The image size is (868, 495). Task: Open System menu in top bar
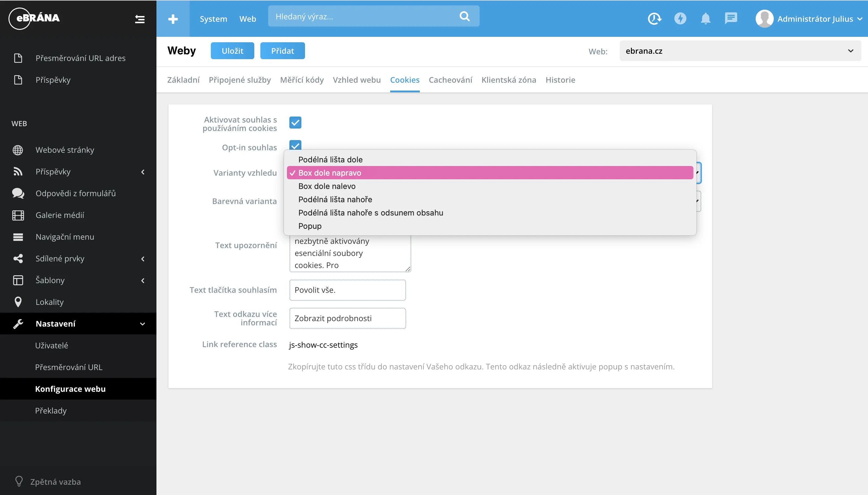[x=213, y=19]
